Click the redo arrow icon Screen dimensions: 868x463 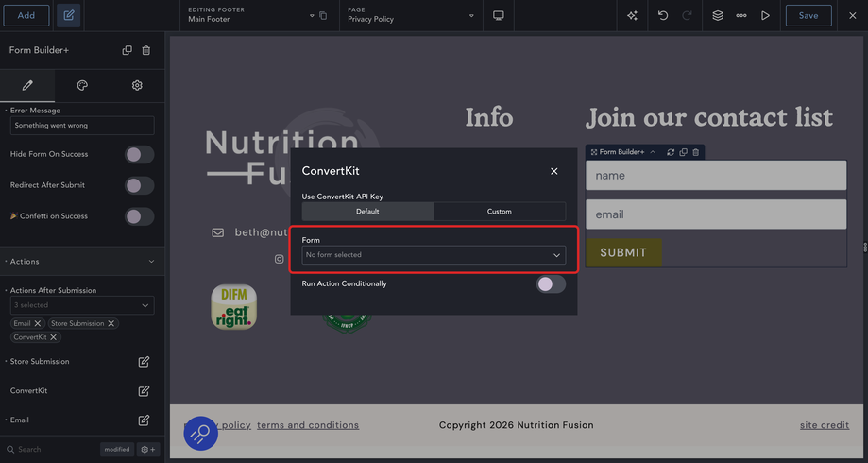tap(687, 15)
